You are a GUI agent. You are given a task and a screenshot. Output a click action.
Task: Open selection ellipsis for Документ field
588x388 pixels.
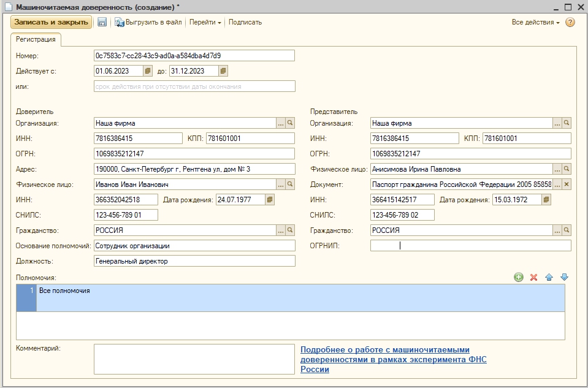point(557,184)
